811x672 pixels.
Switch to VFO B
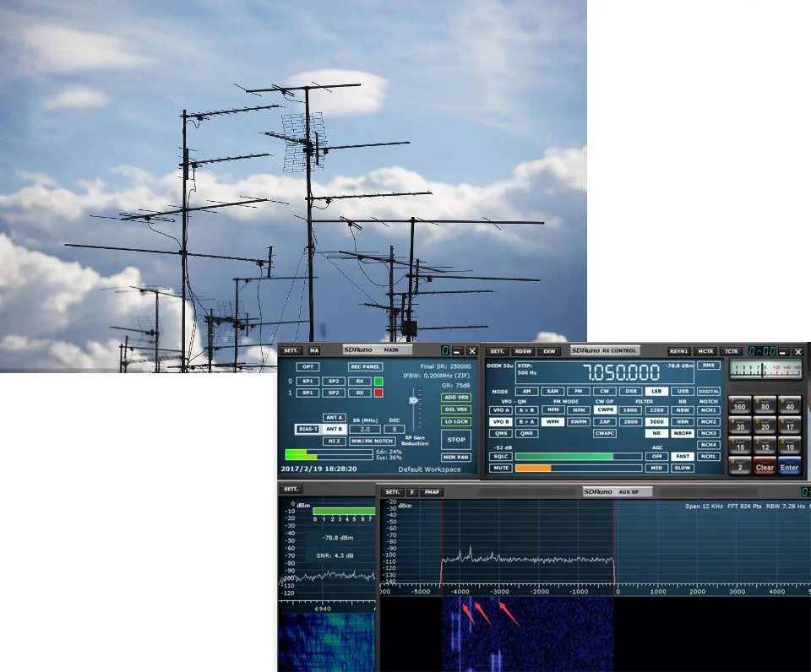[501, 422]
